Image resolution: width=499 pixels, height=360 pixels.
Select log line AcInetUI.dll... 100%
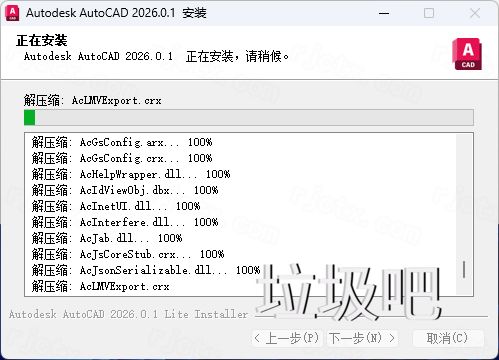pos(116,206)
